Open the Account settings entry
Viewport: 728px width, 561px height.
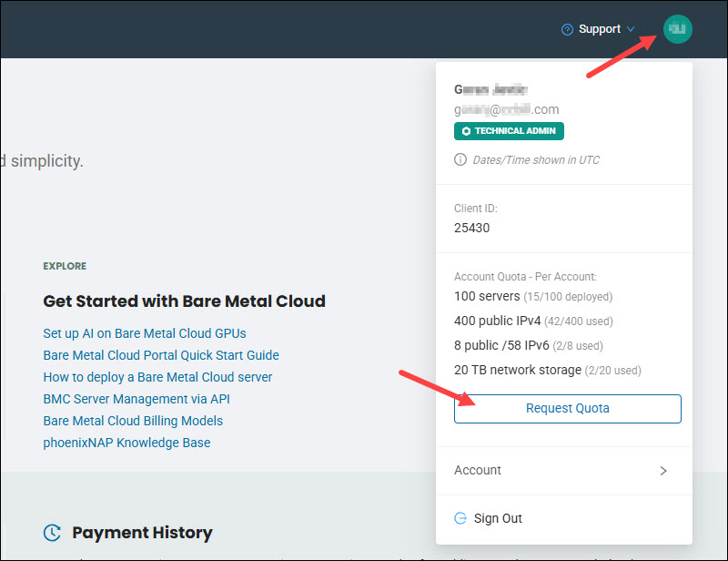coord(477,470)
